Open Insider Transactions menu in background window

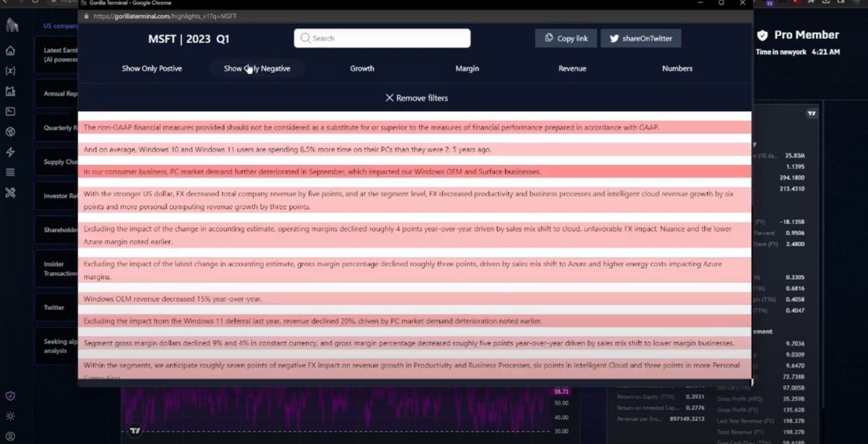coord(56,269)
